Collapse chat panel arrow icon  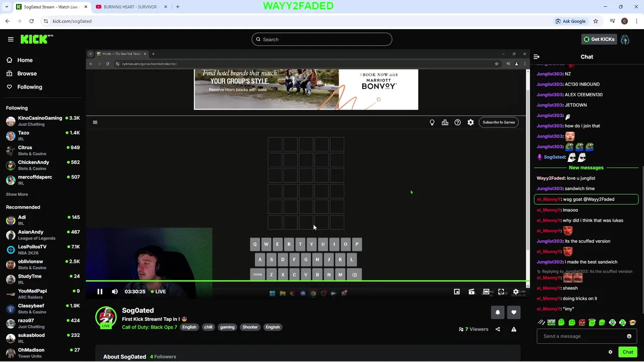pyautogui.click(x=537, y=57)
